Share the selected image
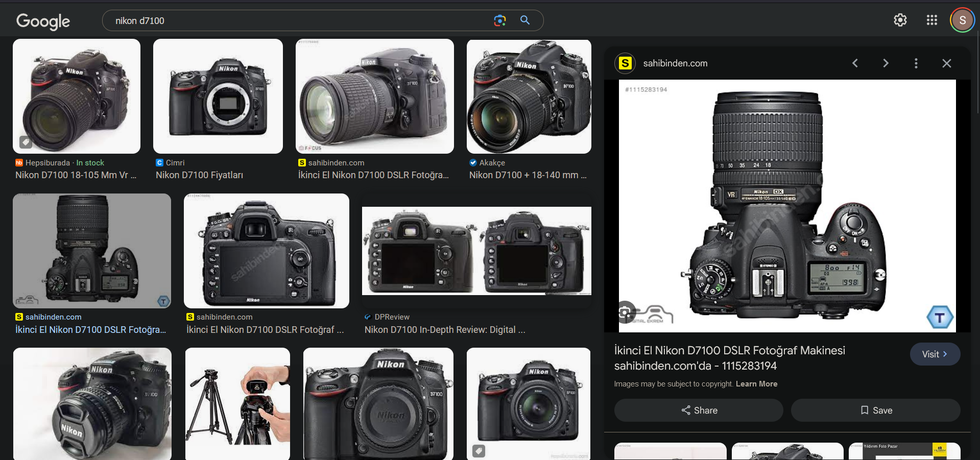This screenshot has width=980, height=460. click(698, 410)
